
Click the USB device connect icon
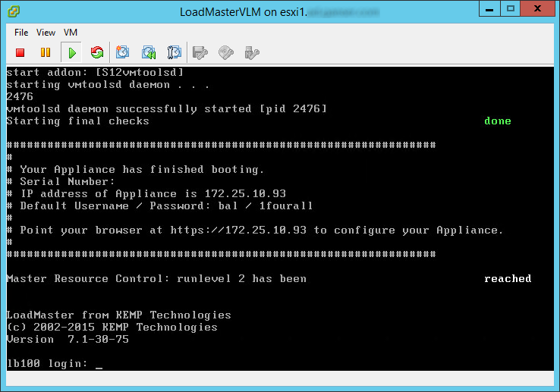coord(252,53)
